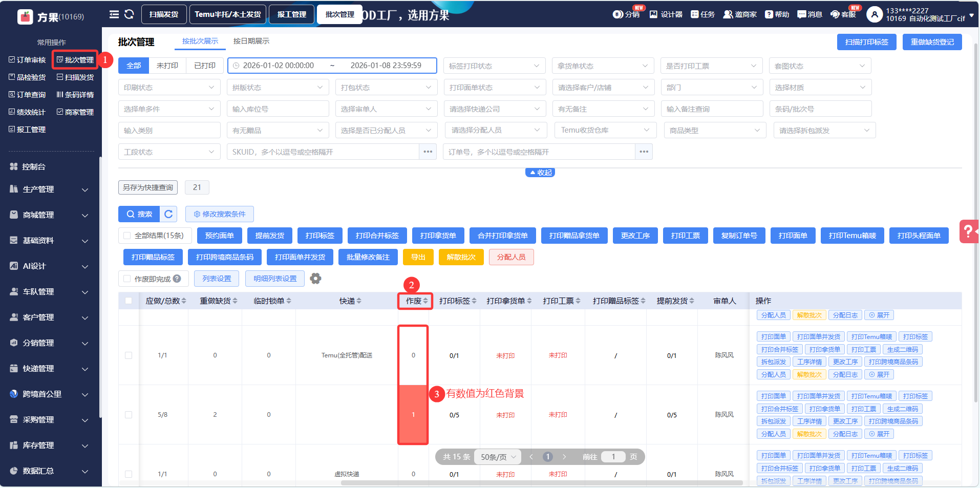Open 订单审核 in common operations
The width and height of the screenshot is (980, 488).
28,60
